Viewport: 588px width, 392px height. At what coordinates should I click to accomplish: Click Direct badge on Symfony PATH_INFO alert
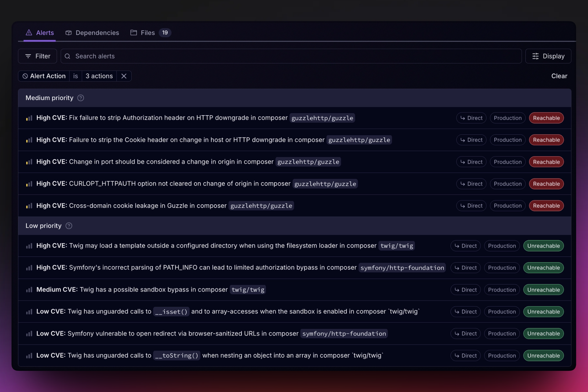point(465,268)
